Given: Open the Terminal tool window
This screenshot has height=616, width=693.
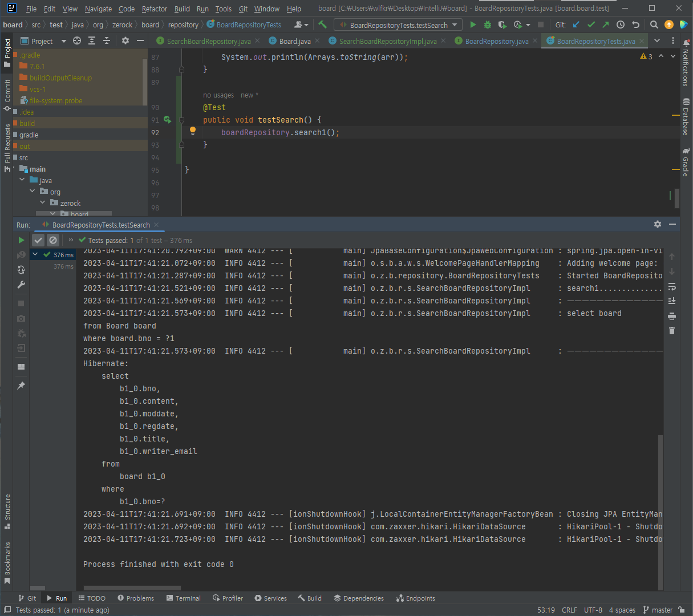Looking at the screenshot, I should [x=184, y=598].
